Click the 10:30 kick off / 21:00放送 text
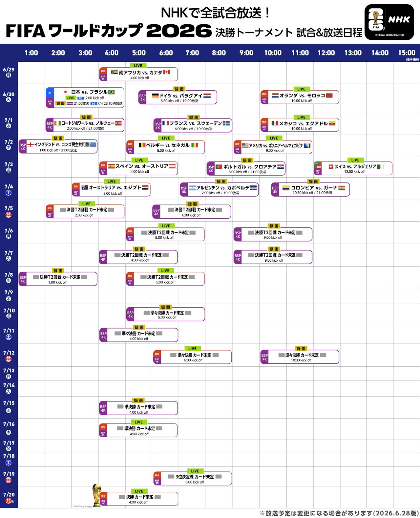420x518 pixels. (x=312, y=193)
